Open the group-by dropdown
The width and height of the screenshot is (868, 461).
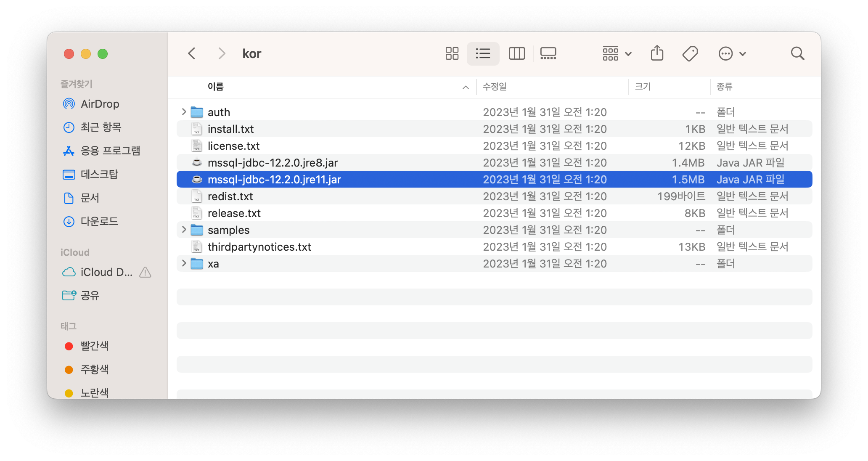[x=617, y=53]
